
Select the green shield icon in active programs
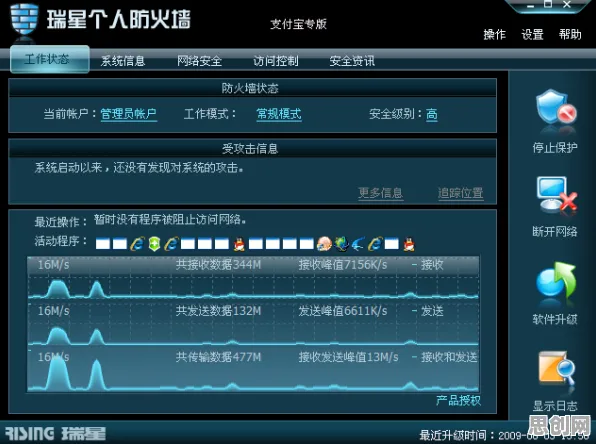[154, 244]
